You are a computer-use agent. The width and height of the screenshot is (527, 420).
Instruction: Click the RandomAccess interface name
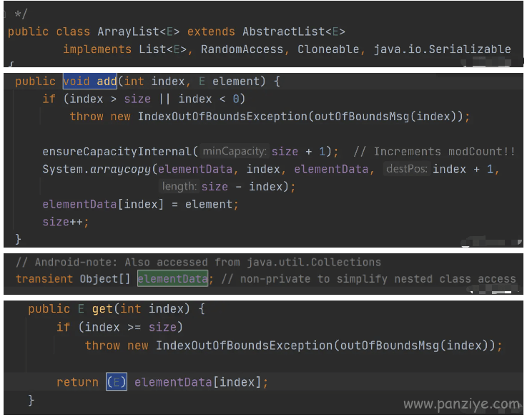(242, 49)
